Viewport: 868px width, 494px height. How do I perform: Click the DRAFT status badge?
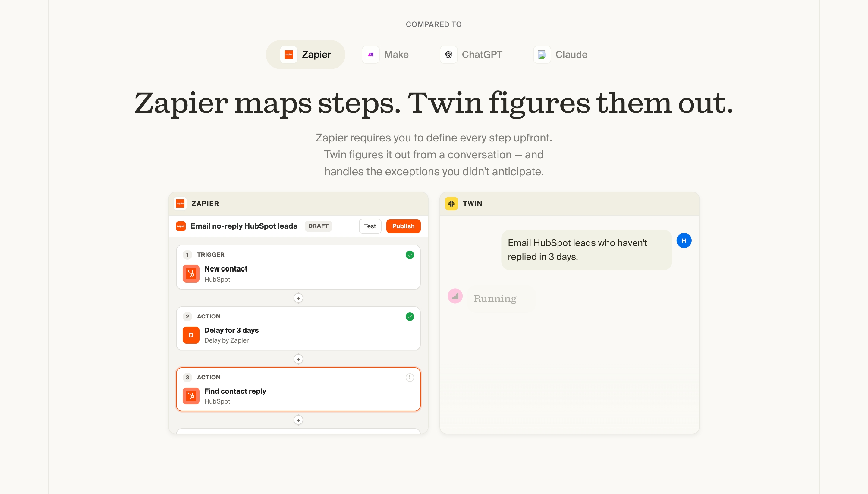click(x=318, y=226)
